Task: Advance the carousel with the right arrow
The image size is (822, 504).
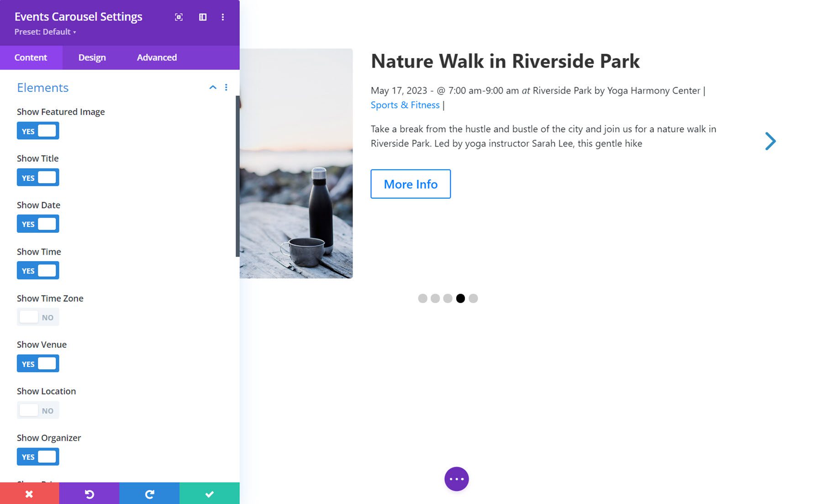Action: tap(770, 141)
